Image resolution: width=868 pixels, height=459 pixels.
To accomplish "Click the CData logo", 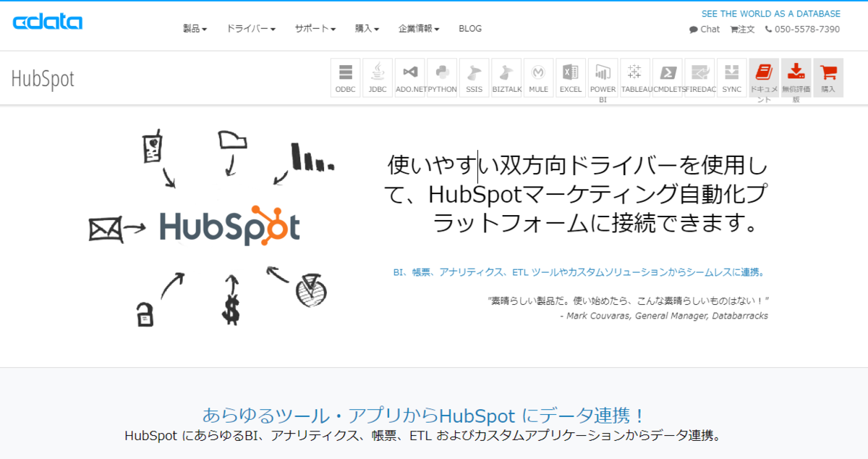I will tap(48, 22).
